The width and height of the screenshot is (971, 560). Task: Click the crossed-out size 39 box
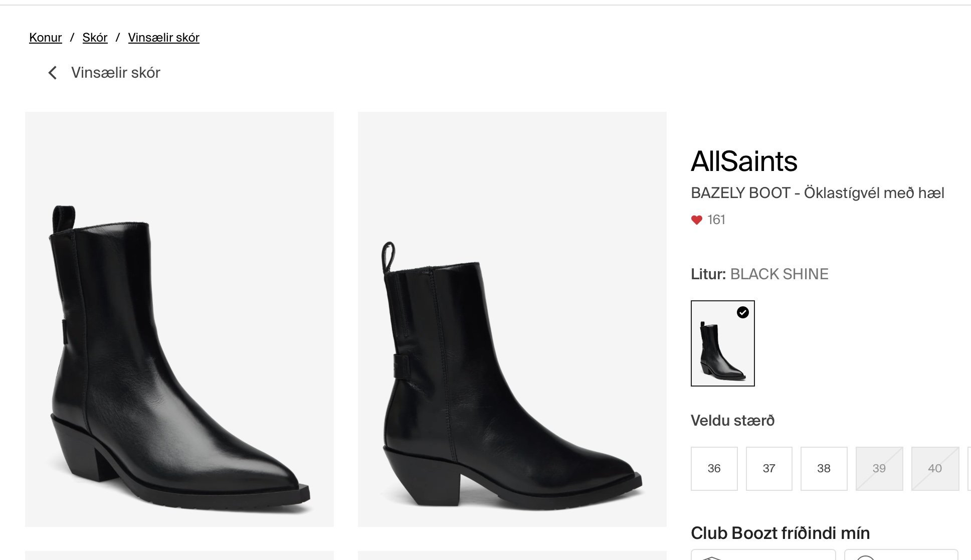879,468
